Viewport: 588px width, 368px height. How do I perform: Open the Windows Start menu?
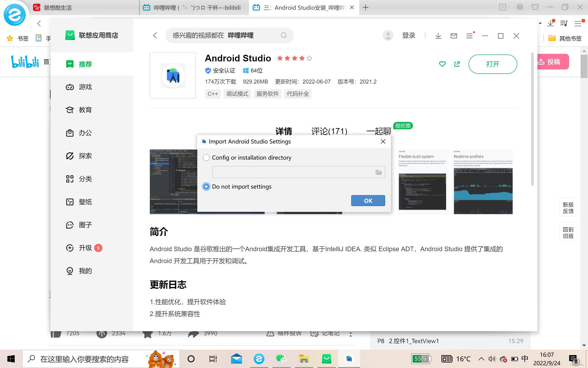11,359
